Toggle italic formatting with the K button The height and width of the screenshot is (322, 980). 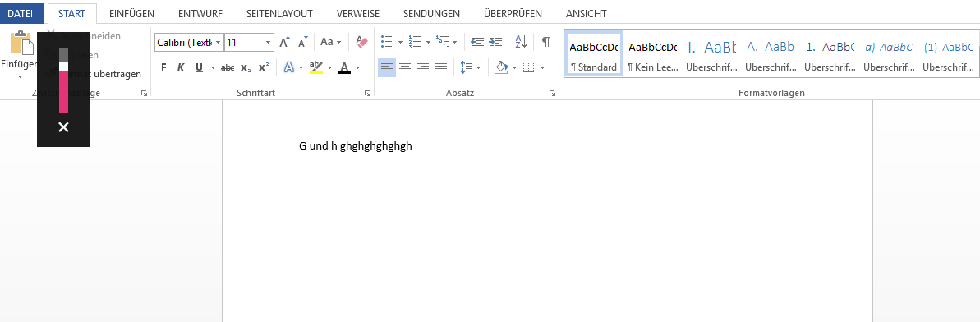[181, 67]
